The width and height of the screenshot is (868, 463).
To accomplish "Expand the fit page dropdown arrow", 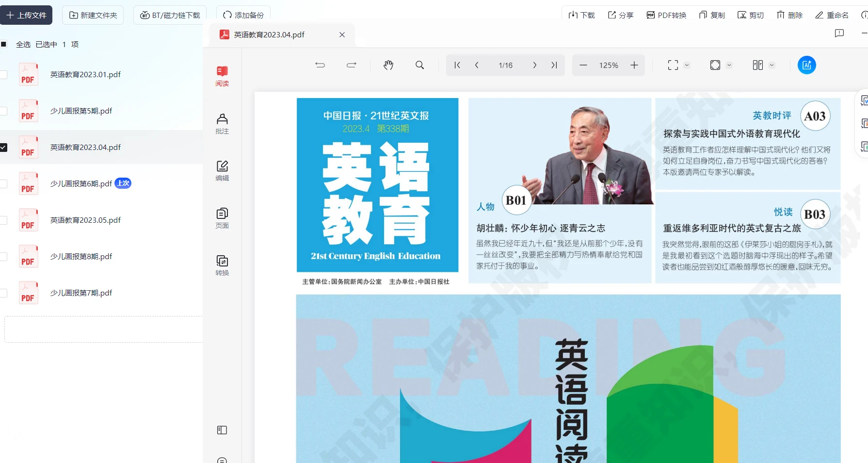I will [x=729, y=65].
